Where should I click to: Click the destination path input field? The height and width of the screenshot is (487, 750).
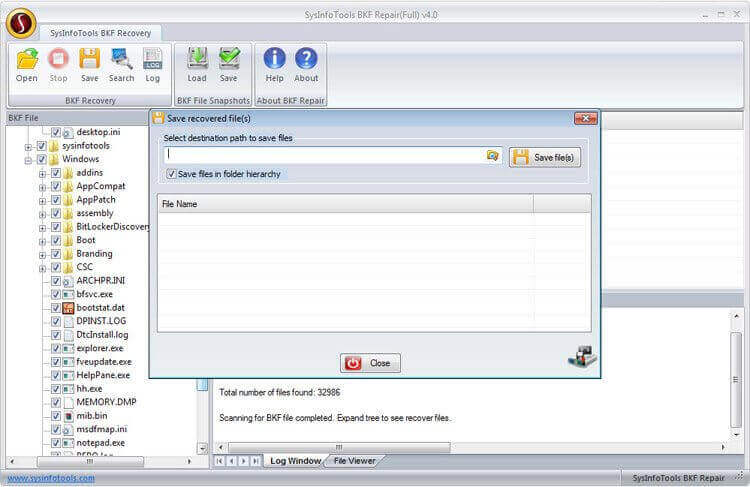point(323,156)
